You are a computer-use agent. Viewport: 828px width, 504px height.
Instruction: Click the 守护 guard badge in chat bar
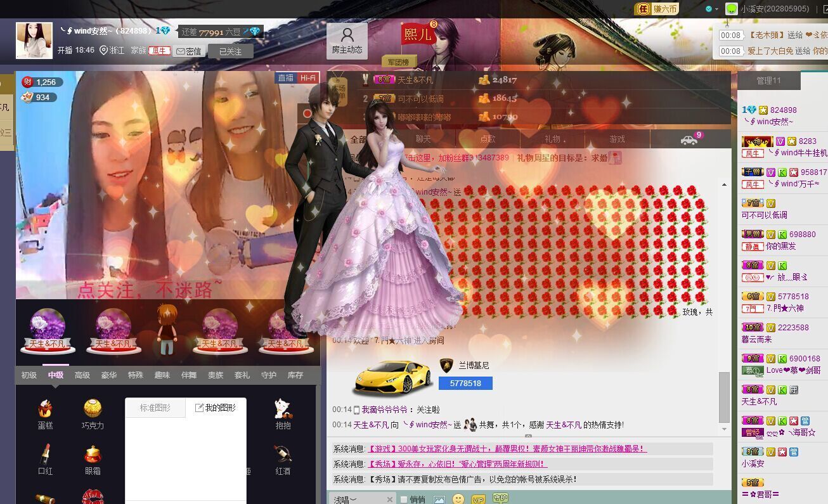(500, 499)
